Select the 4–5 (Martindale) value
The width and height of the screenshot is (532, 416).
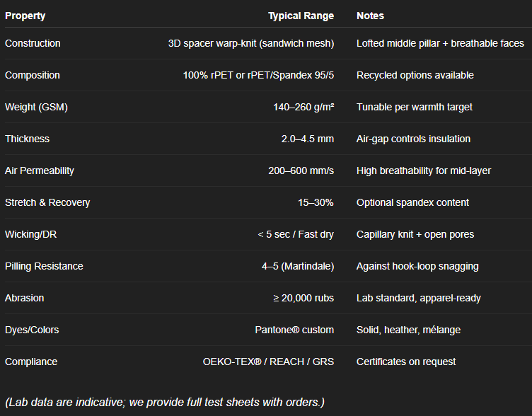[297, 266]
